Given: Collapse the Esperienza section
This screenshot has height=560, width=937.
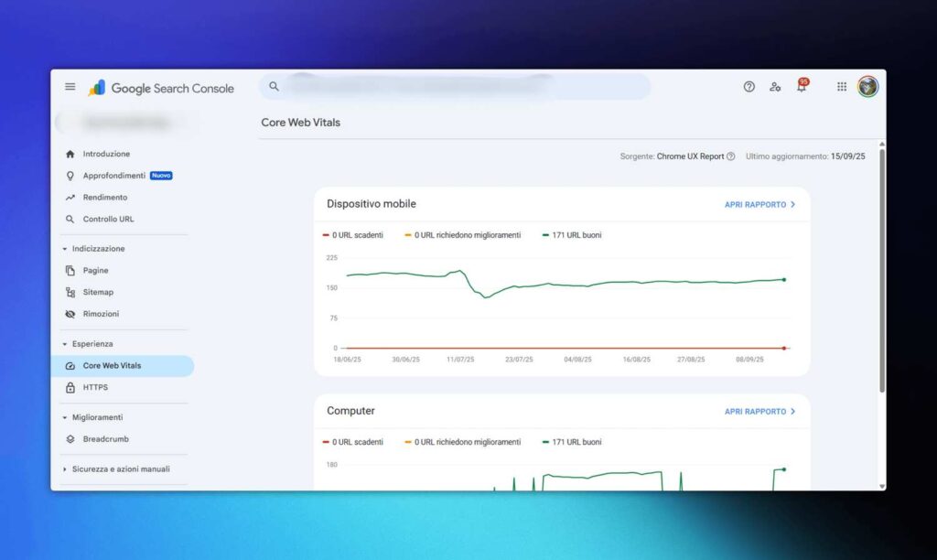Looking at the screenshot, I should pos(63,343).
